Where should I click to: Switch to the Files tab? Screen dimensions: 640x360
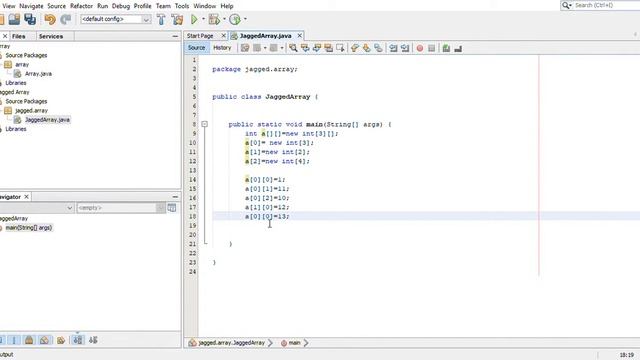[x=18, y=36]
